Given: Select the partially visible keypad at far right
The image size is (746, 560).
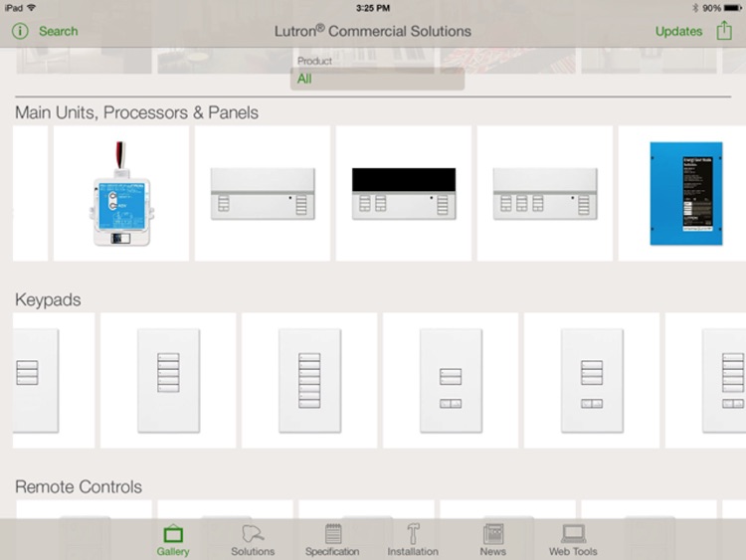Looking at the screenshot, I should [x=705, y=380].
